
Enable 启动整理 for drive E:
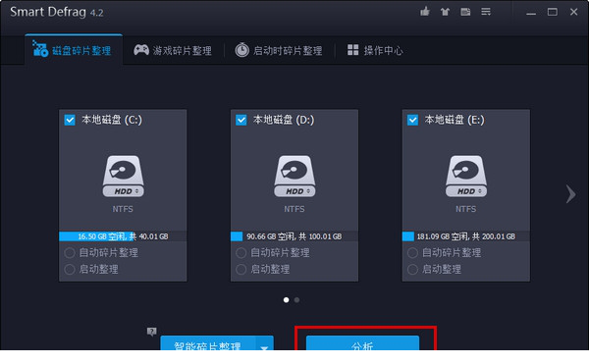412,270
